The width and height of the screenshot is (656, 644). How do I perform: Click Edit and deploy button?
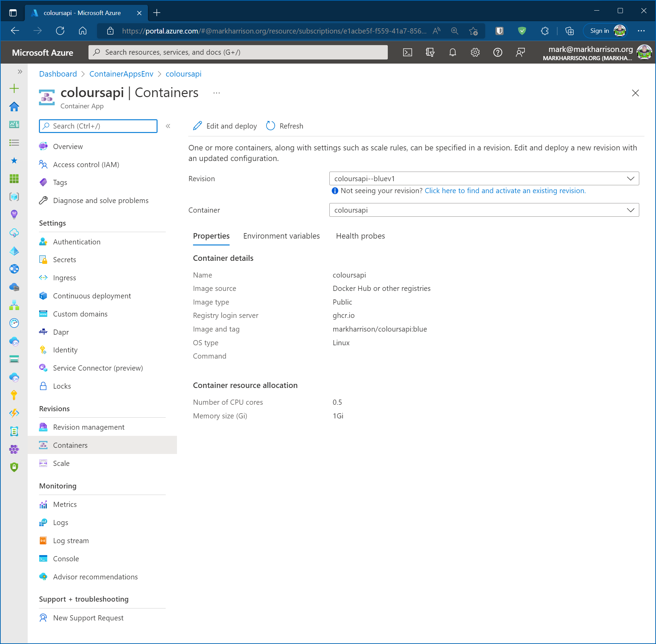(225, 126)
